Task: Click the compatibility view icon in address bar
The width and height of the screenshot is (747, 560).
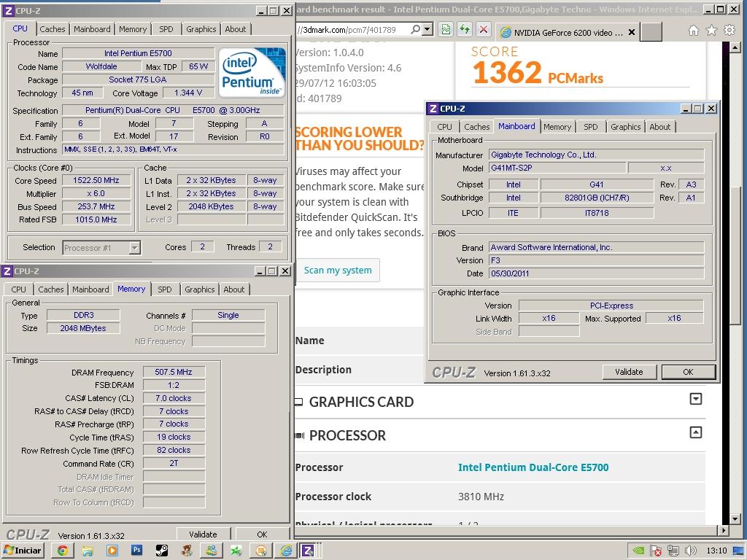Action: [x=446, y=29]
